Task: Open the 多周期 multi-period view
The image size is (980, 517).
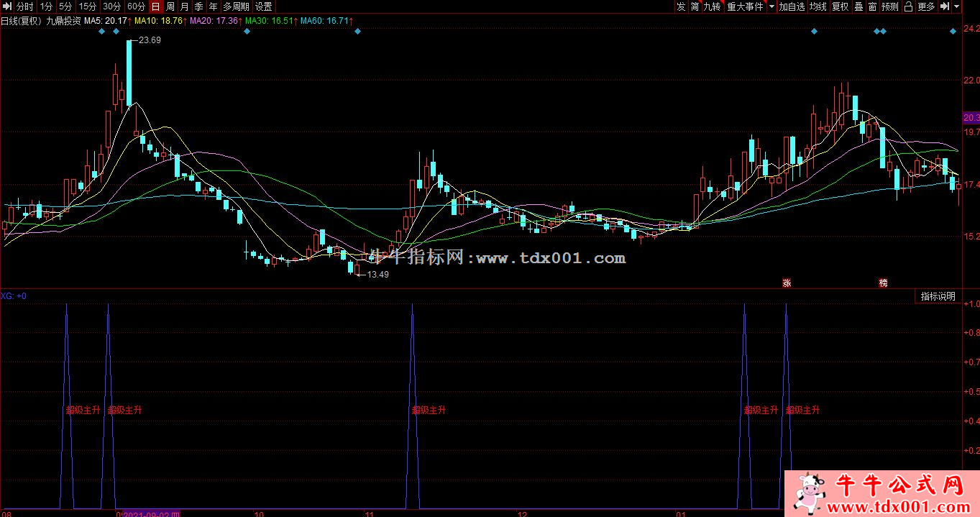Action: [x=237, y=6]
